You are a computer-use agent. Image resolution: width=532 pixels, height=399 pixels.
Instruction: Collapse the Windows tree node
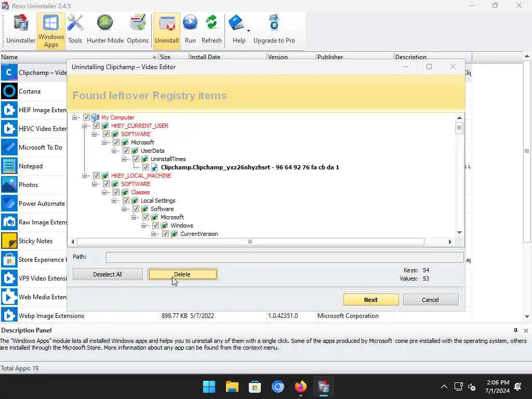[x=143, y=225]
